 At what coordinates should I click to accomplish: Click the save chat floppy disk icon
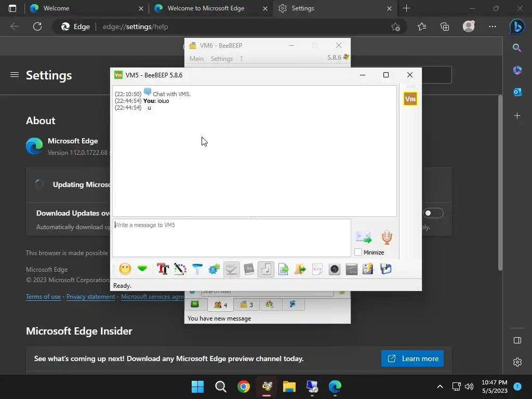click(386, 269)
